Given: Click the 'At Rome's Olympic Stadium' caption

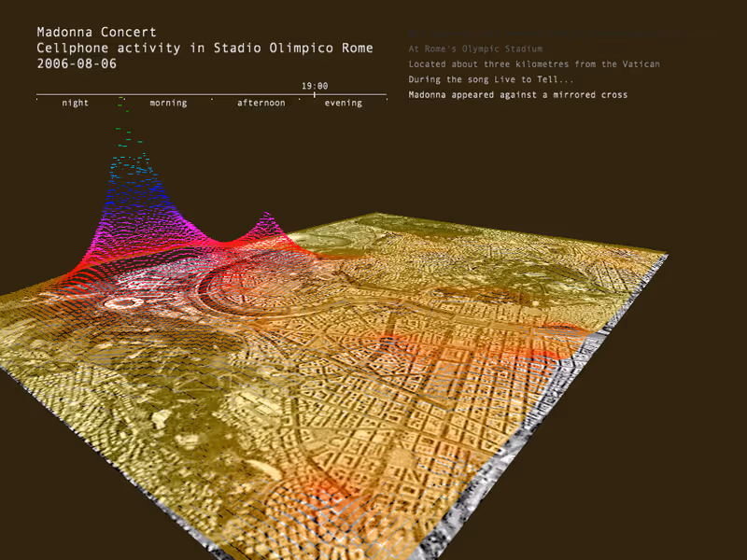Looking at the screenshot, I should (x=474, y=49).
